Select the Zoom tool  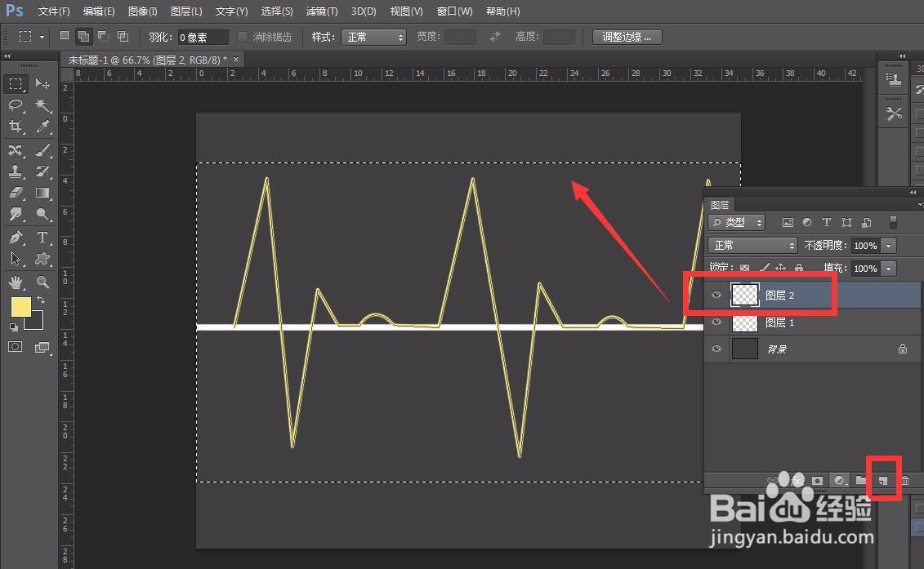point(42,282)
